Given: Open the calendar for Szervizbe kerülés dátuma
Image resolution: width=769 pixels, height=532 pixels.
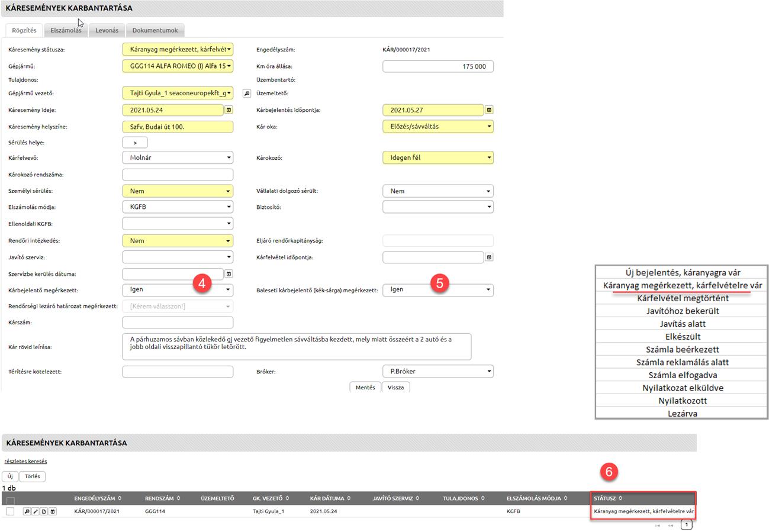Looking at the screenshot, I should 229,274.
